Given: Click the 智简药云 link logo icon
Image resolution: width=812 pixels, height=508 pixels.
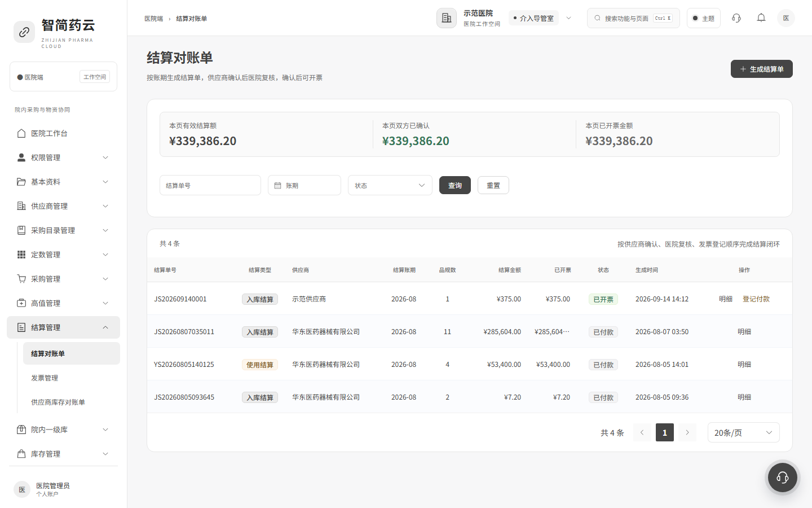Looking at the screenshot, I should tap(24, 32).
